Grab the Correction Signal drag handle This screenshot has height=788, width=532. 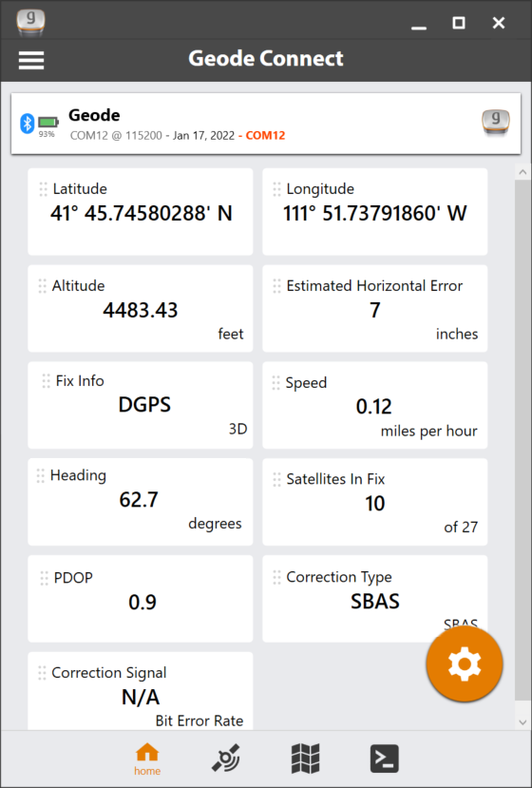pos(42,673)
